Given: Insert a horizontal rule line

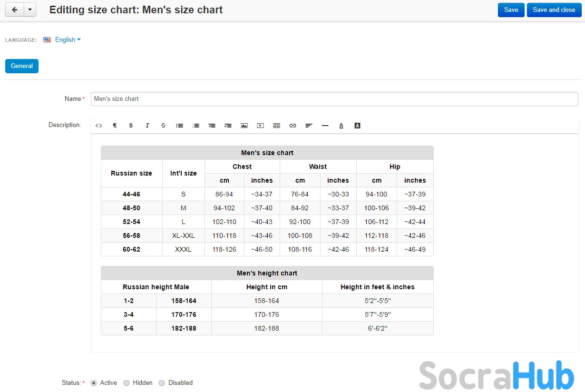Looking at the screenshot, I should tap(325, 126).
